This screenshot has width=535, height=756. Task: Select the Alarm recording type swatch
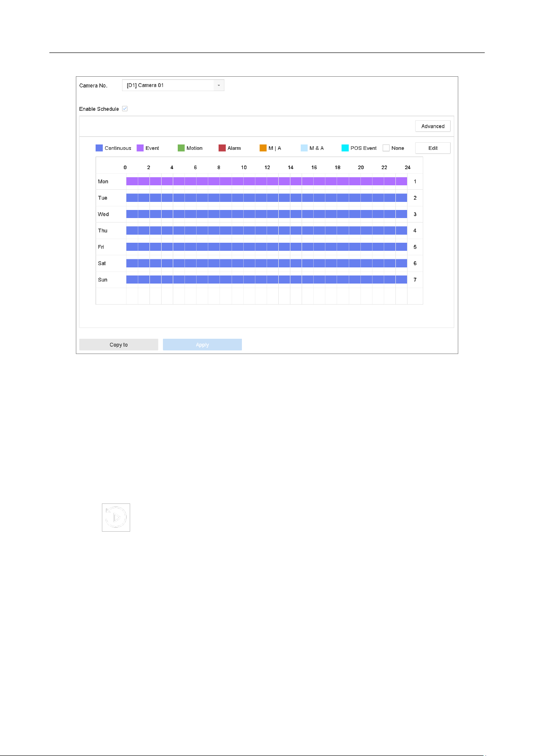click(x=222, y=148)
